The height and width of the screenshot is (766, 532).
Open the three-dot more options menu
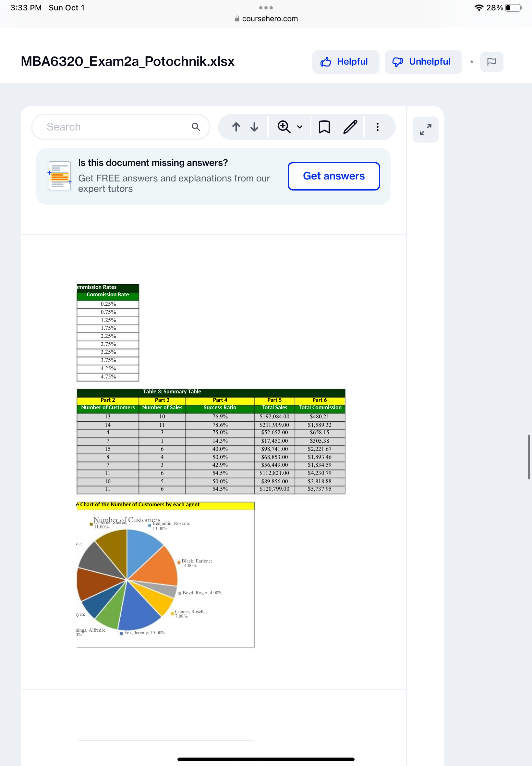(x=377, y=127)
